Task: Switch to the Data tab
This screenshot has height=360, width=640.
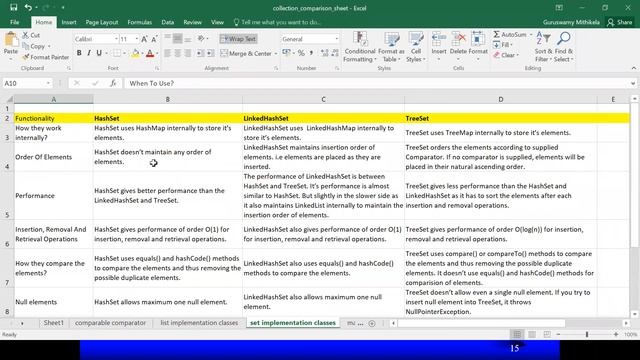Action: pos(167,22)
